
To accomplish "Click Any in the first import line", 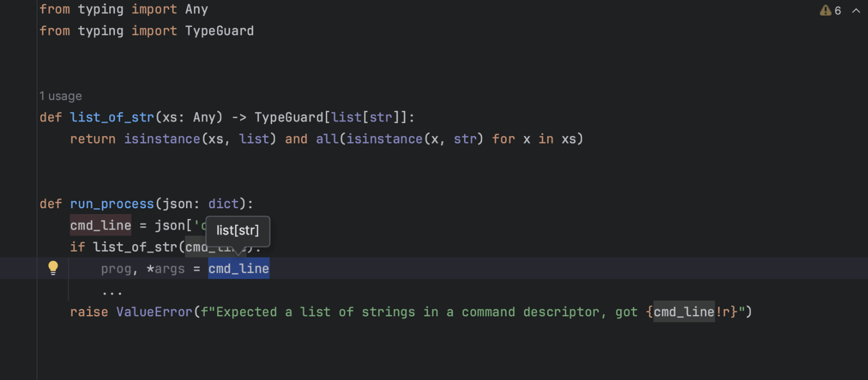I will [196, 10].
